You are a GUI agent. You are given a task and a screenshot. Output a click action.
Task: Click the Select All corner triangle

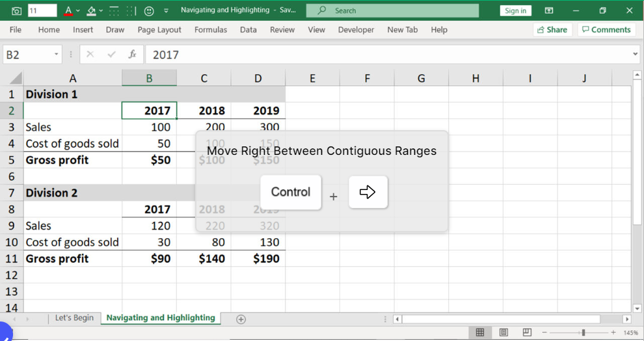[15, 78]
